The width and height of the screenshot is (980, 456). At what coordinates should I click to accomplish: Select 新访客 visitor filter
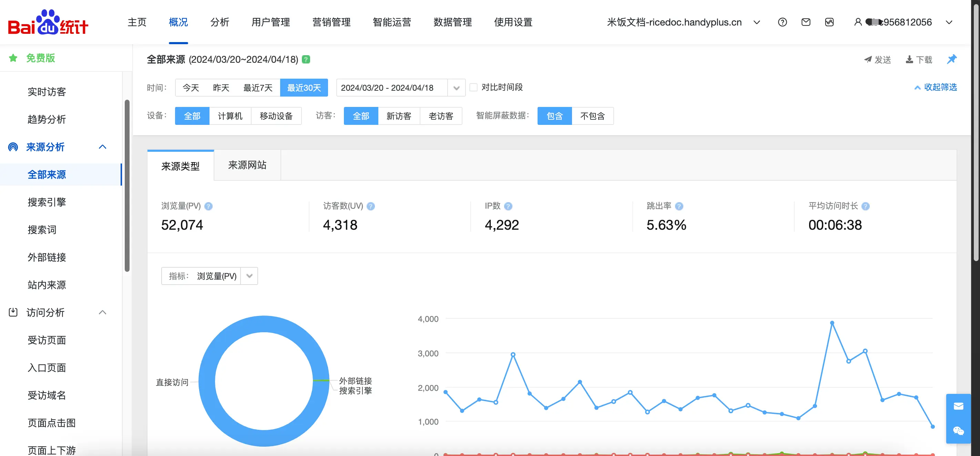399,116
